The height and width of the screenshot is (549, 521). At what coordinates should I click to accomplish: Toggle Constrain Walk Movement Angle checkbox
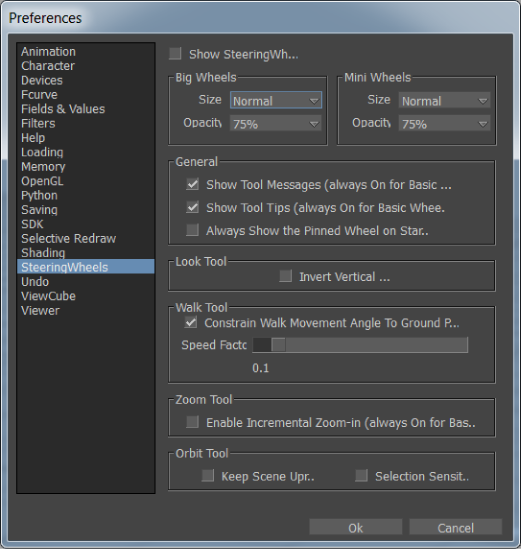tap(191, 322)
